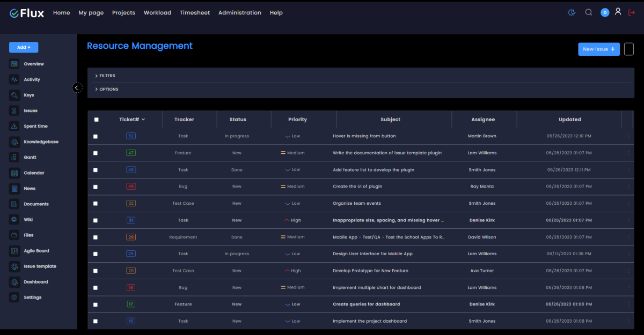Open the Ticket# column sort dropdown
The image size is (644, 335).
142,119
